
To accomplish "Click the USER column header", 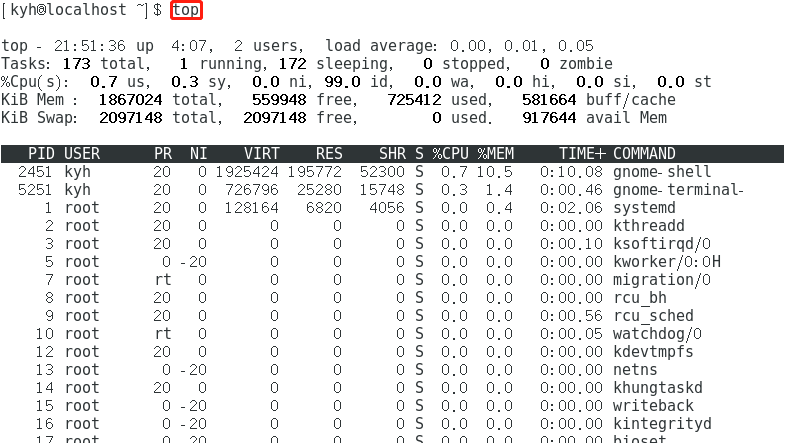I will point(82,154).
